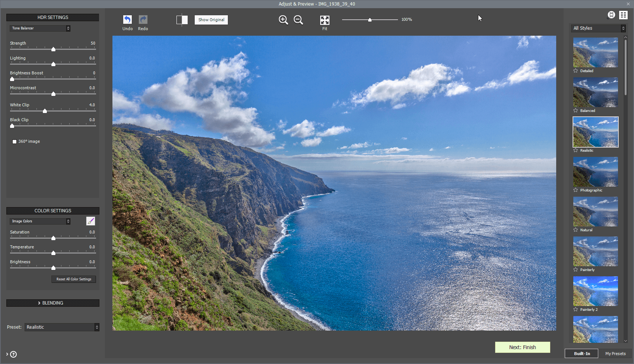Click the Fit to window icon
The height and width of the screenshot is (364, 634).
[x=325, y=20]
